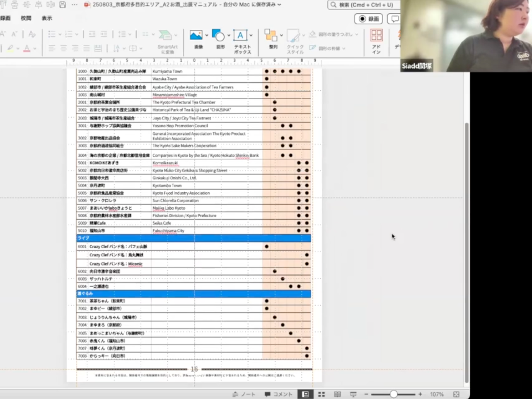The width and height of the screenshot is (532, 399).
Task: Open the 校閲 (Review) tab
Action: click(26, 18)
